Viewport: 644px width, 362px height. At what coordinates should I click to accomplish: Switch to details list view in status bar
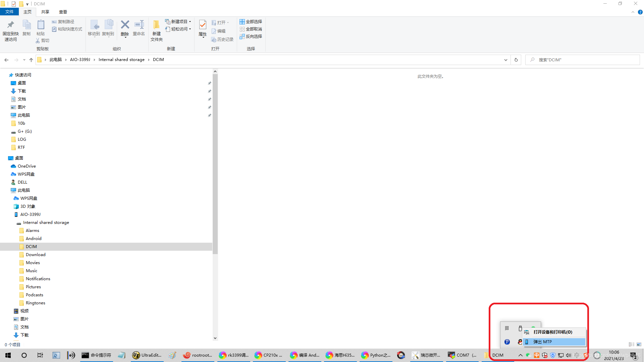[632, 344]
